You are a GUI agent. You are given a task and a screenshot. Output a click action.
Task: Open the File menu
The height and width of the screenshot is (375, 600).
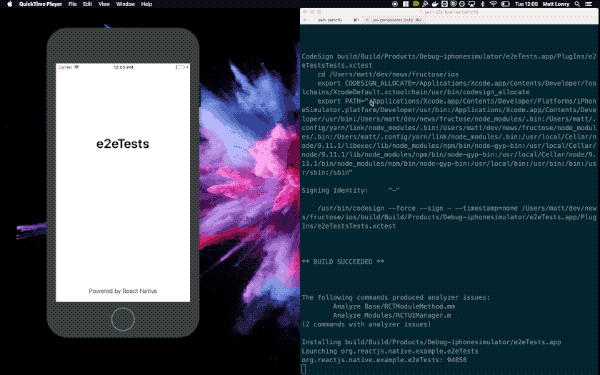[x=73, y=4]
